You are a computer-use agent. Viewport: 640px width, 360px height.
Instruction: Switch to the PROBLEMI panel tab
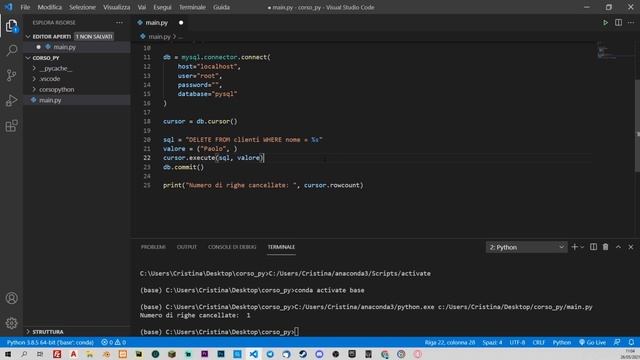(153, 247)
